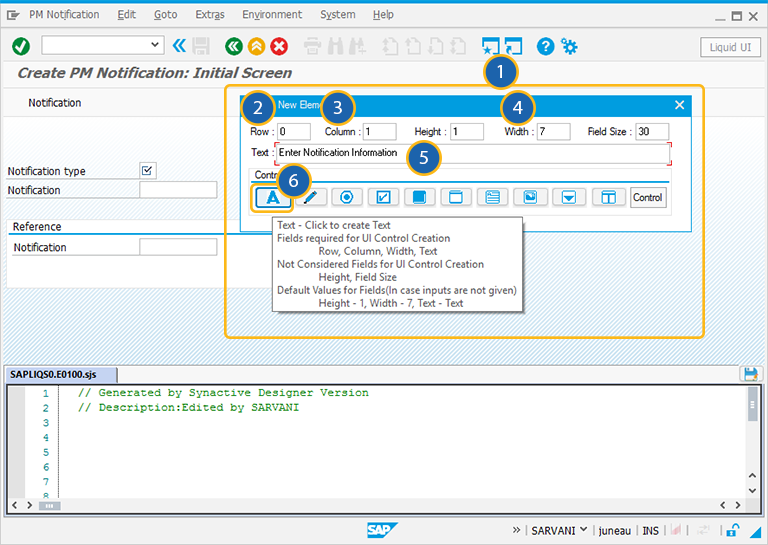Viewport: 768px width, 545px height.
Task: Expand the status bar double-chevron
Action: pos(516,530)
